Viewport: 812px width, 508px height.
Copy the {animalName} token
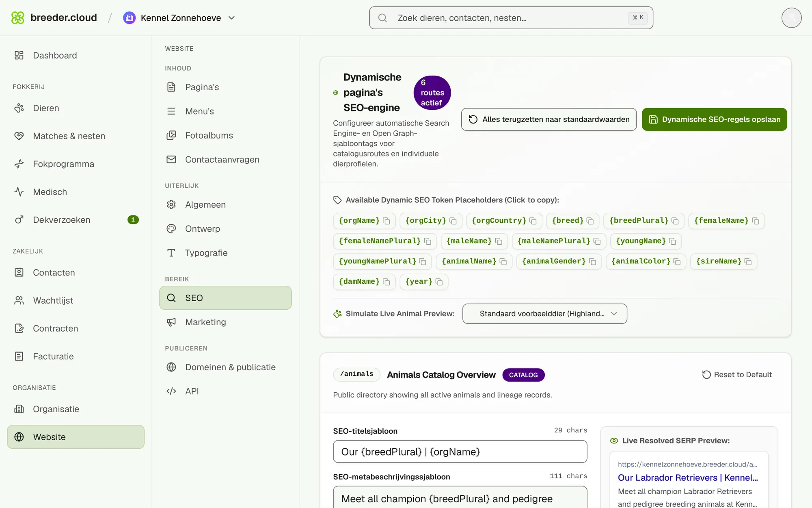click(474, 261)
